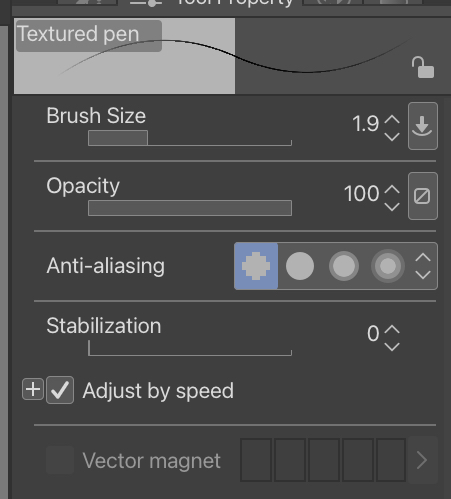Click the Opacity slider bar
The width and height of the screenshot is (451, 499).
click(x=190, y=208)
